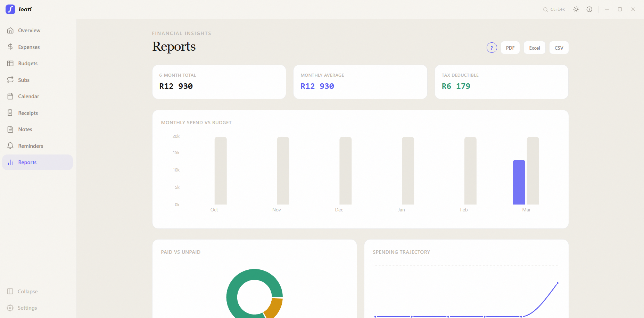
Task: Select the Reports menu item
Action: click(x=38, y=162)
